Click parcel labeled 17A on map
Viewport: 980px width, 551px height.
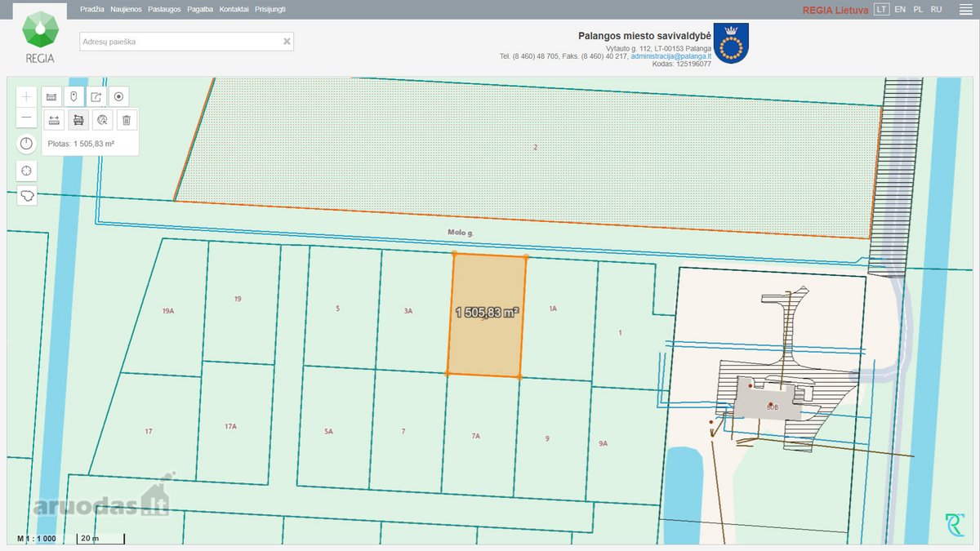tap(230, 426)
